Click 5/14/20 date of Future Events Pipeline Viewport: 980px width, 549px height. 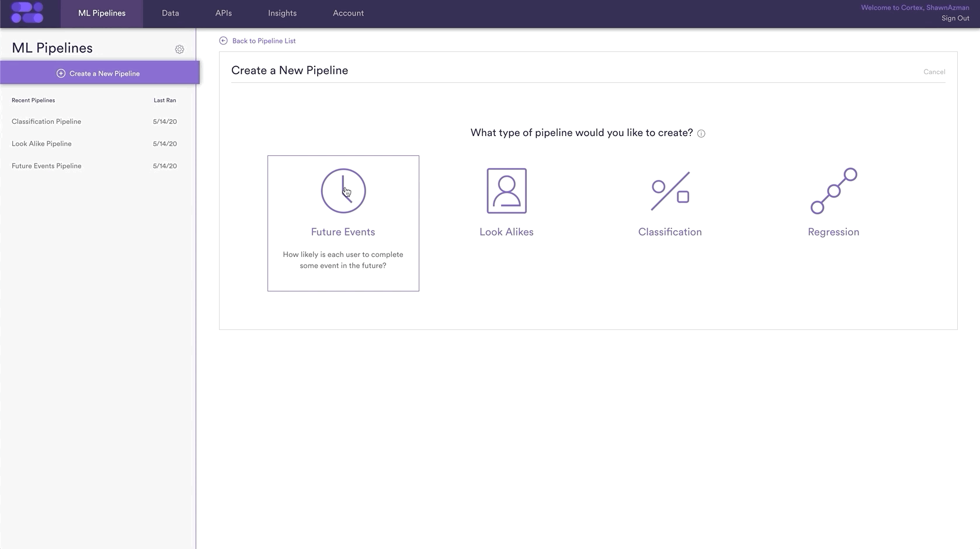(x=165, y=166)
